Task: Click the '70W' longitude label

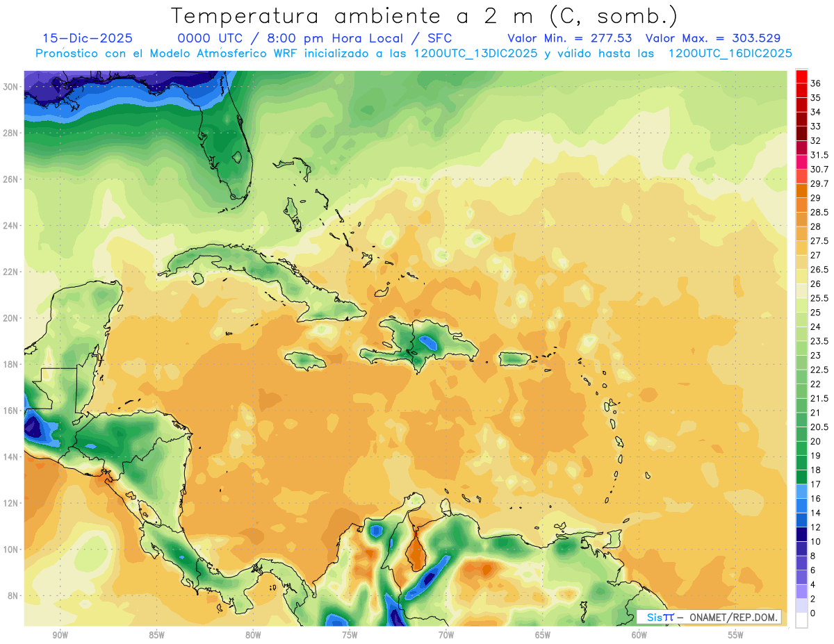Action: point(446,635)
